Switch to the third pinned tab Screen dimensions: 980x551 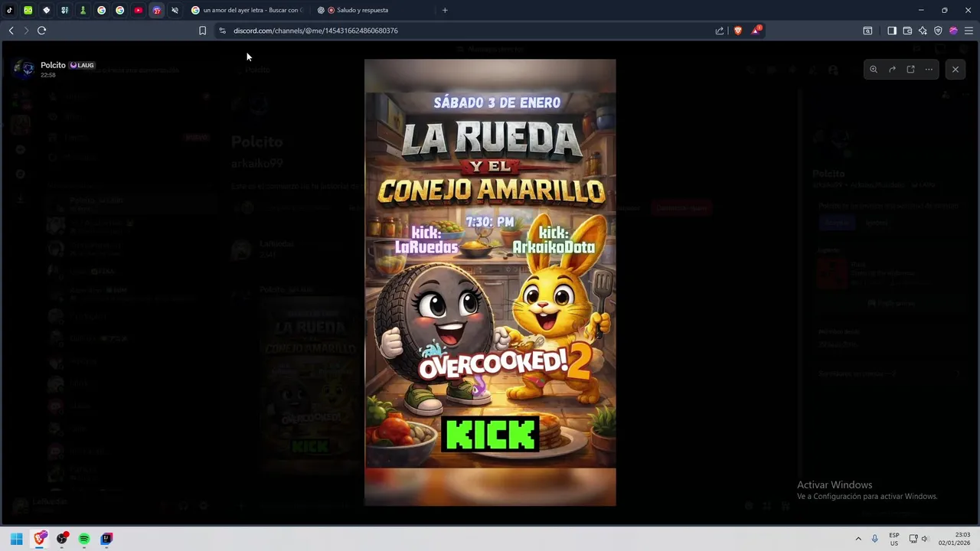46,10
